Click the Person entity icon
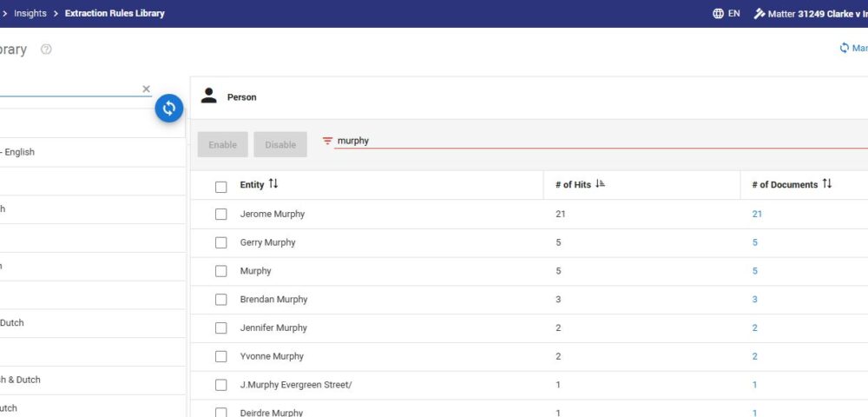The height and width of the screenshot is (417, 868). 208,96
